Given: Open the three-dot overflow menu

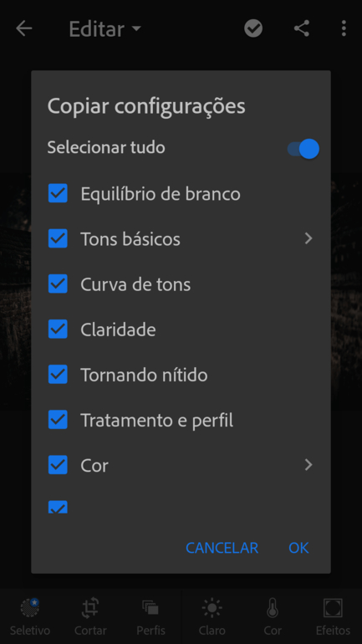Looking at the screenshot, I should pos(344,28).
